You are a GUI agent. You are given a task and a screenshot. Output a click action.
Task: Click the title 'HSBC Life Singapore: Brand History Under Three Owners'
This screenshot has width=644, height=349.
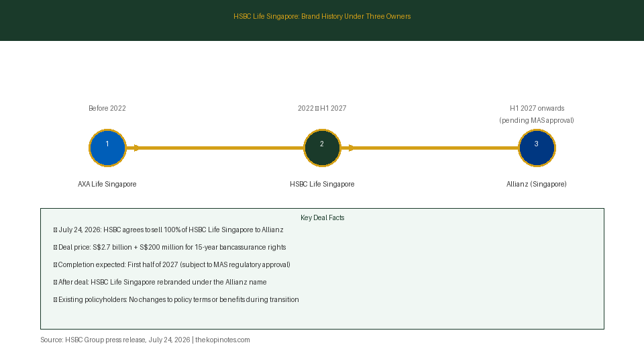coord(322,16)
